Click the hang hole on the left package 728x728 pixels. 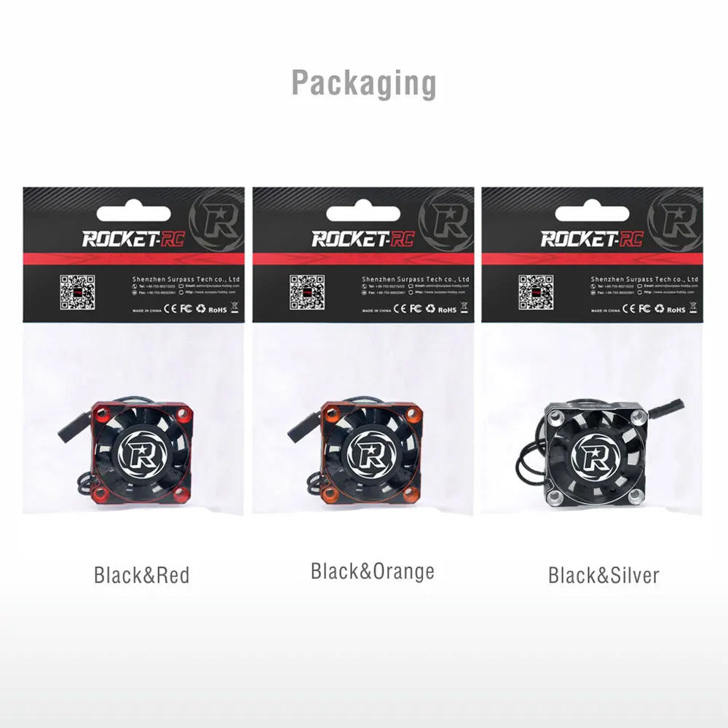tap(134, 214)
